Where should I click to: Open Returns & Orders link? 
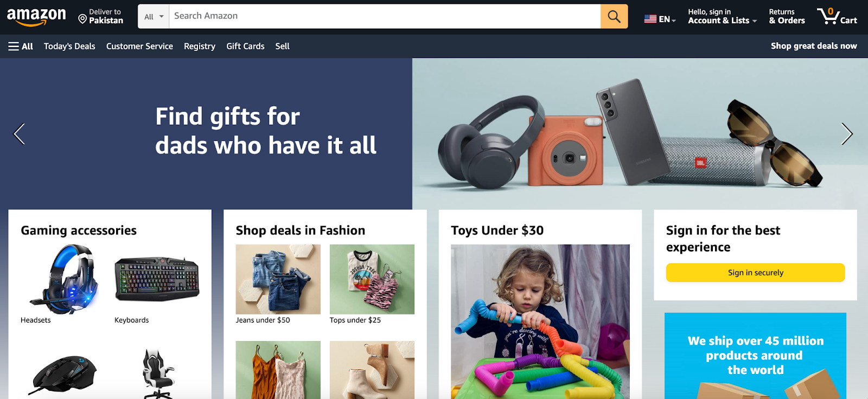point(787,16)
